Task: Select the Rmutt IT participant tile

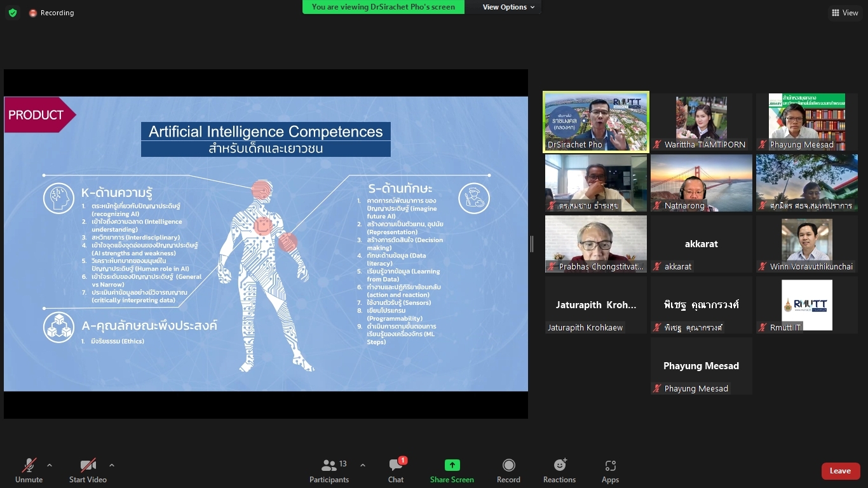Action: click(806, 305)
